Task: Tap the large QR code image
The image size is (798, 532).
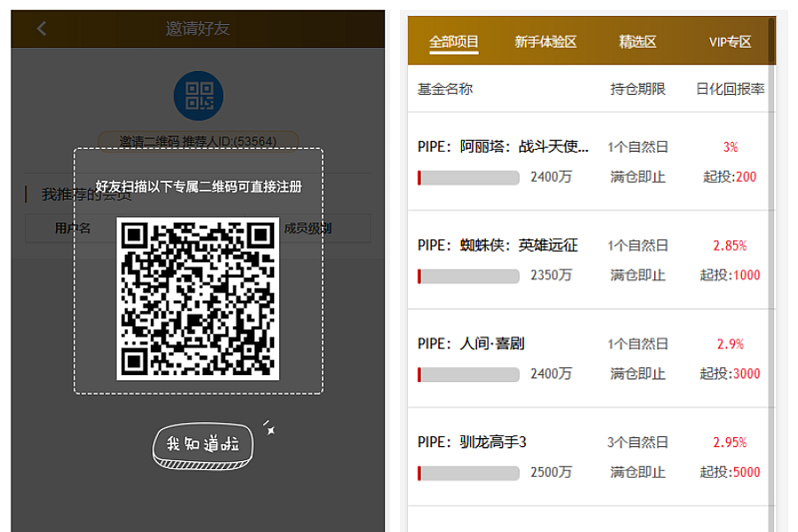Action: [198, 299]
